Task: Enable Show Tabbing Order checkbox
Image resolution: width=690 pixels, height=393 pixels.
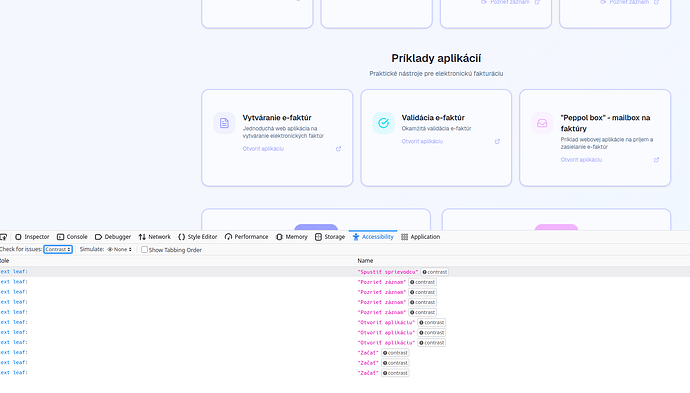Action: (144, 250)
